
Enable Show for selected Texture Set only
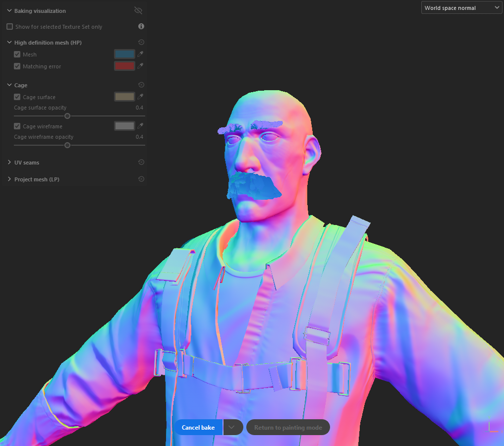9,27
